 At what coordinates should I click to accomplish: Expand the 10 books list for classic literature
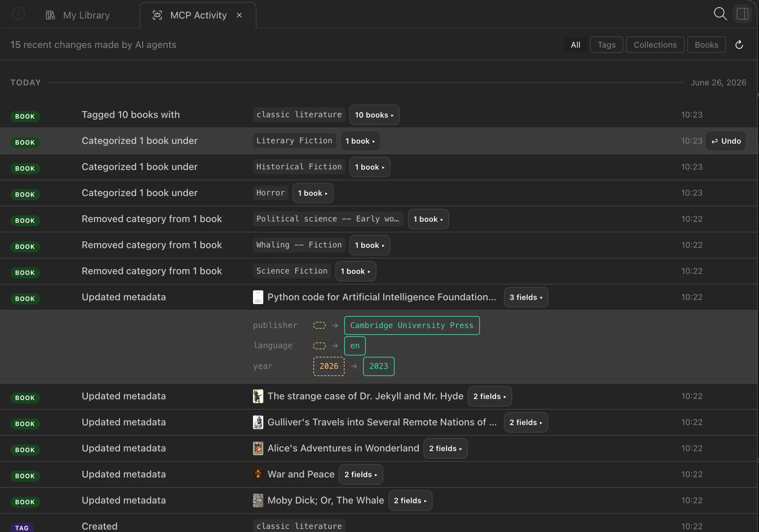point(374,115)
